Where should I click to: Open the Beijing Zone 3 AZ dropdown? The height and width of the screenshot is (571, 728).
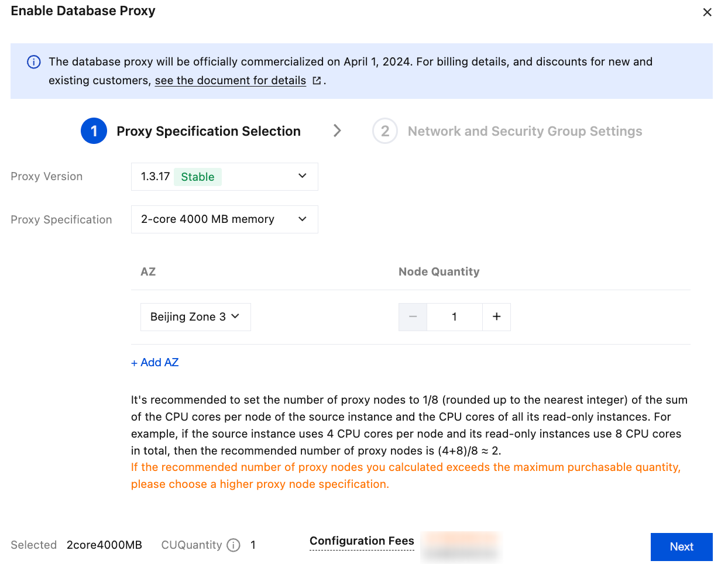195,317
